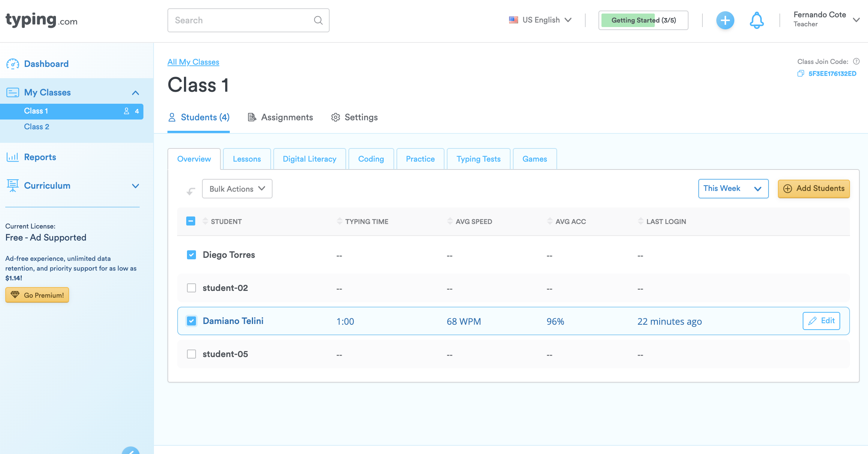This screenshot has height=454, width=868.
Task: Click the Add Students button
Action: (814, 189)
